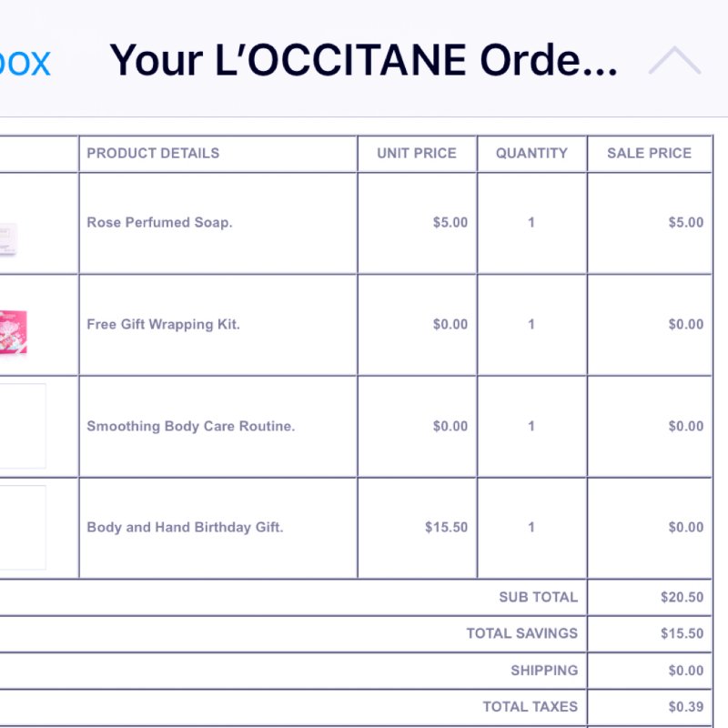The width and height of the screenshot is (728, 728).
Task: Tap the SHIPPING row label
Action: (x=544, y=671)
